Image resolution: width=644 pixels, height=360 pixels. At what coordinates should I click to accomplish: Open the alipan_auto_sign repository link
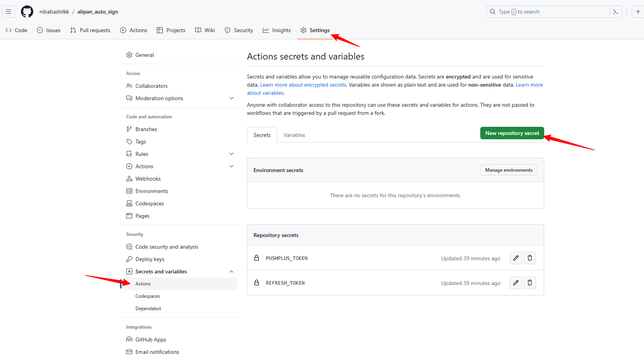pyautogui.click(x=98, y=12)
